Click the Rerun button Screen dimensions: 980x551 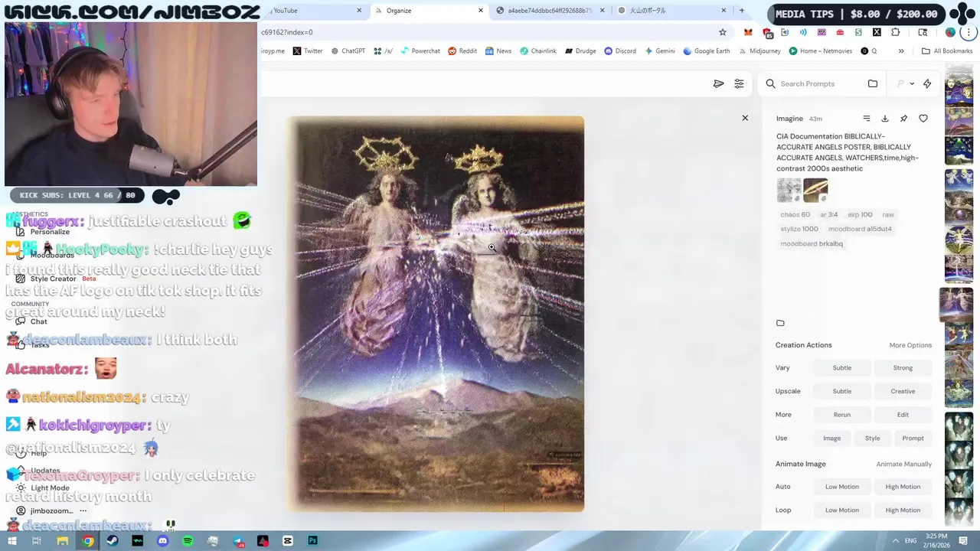(x=842, y=415)
